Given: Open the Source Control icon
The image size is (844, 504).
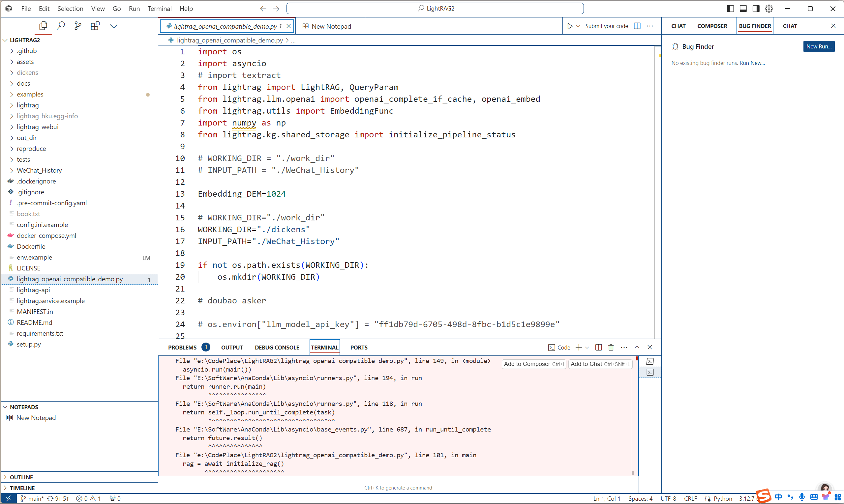Looking at the screenshot, I should (78, 26).
